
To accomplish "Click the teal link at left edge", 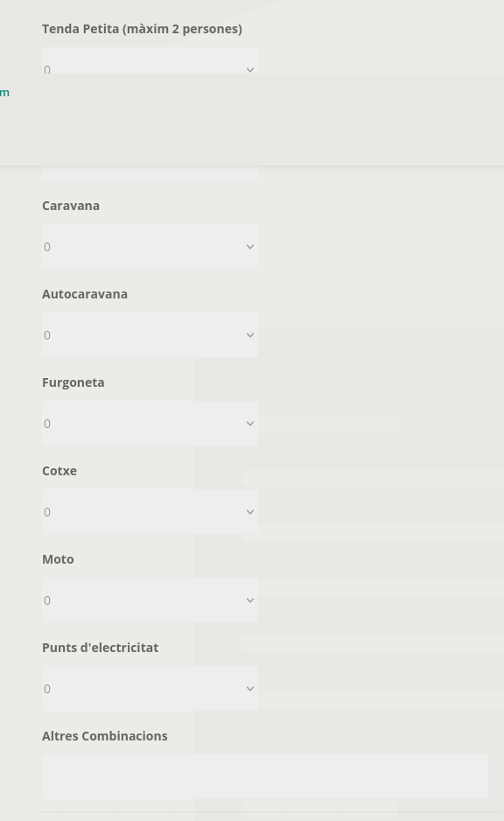I will click(x=4, y=93).
